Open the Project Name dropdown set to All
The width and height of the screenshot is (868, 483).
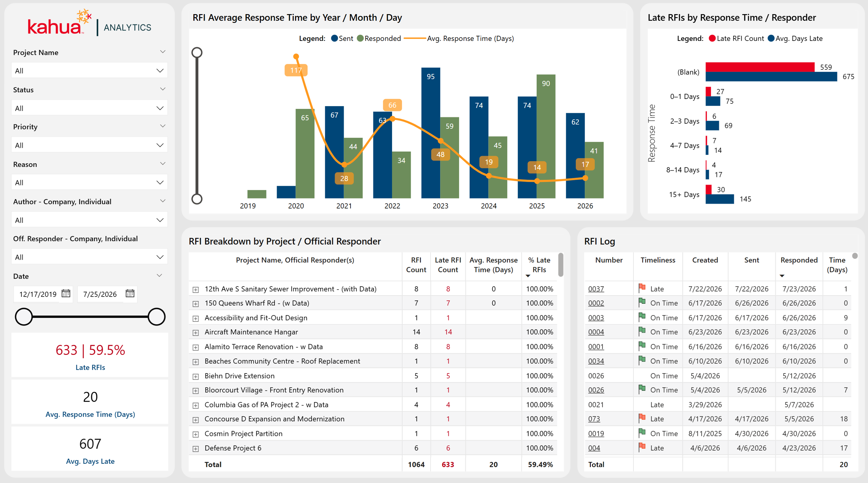click(x=89, y=70)
